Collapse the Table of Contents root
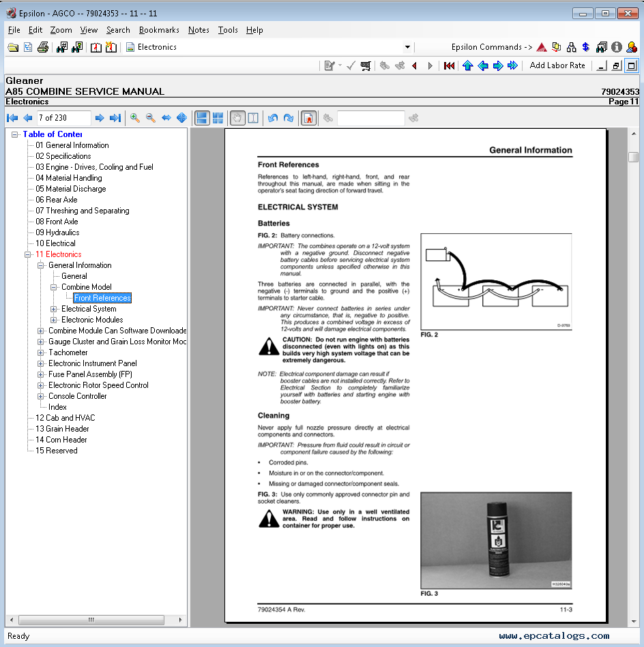This screenshot has width=644, height=647. tap(14, 134)
